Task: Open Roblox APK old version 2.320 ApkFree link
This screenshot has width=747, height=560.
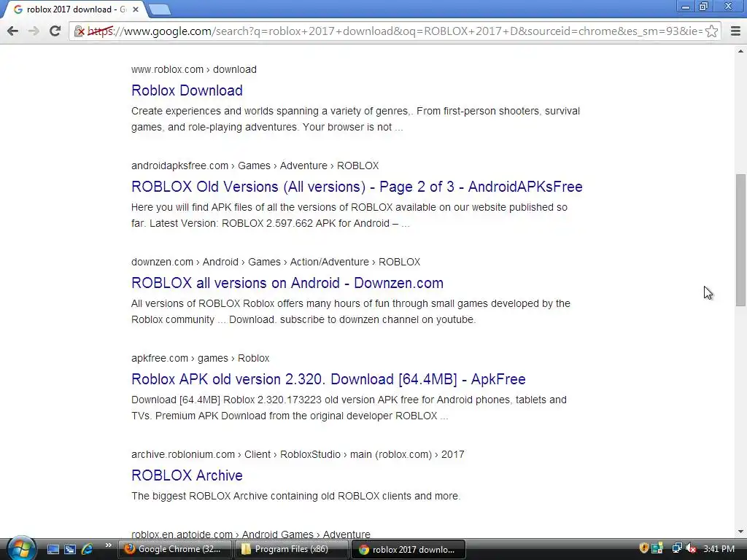Action: coord(328,378)
